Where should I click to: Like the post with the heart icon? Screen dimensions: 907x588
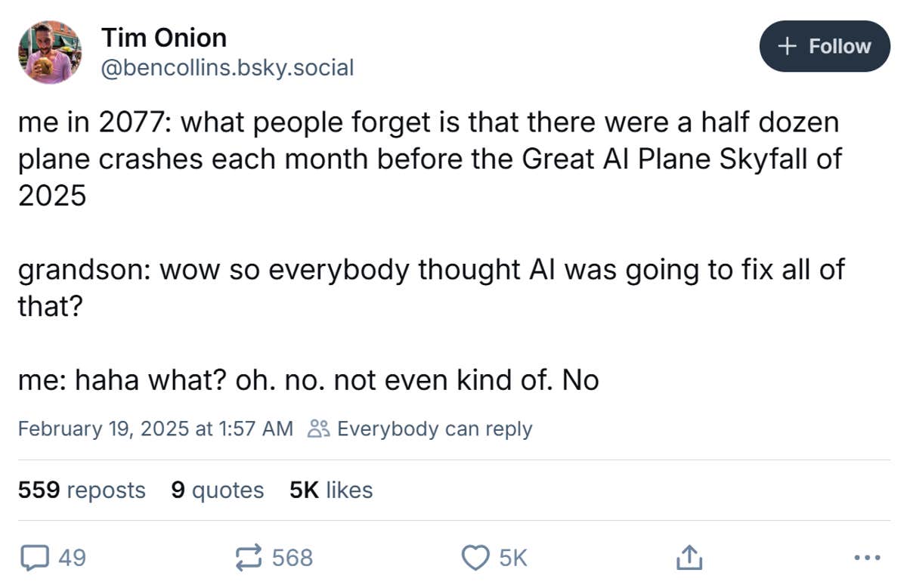click(475, 558)
